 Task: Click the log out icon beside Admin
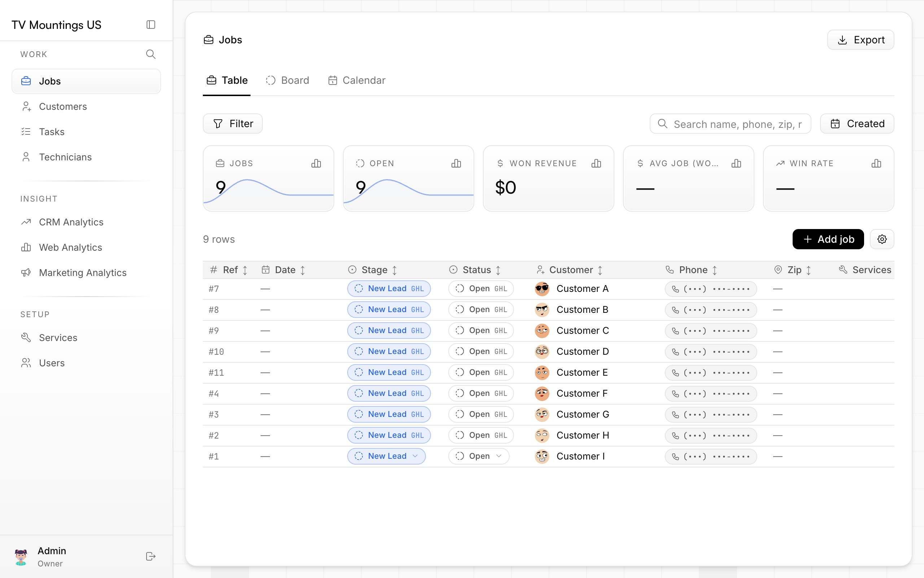point(151,556)
